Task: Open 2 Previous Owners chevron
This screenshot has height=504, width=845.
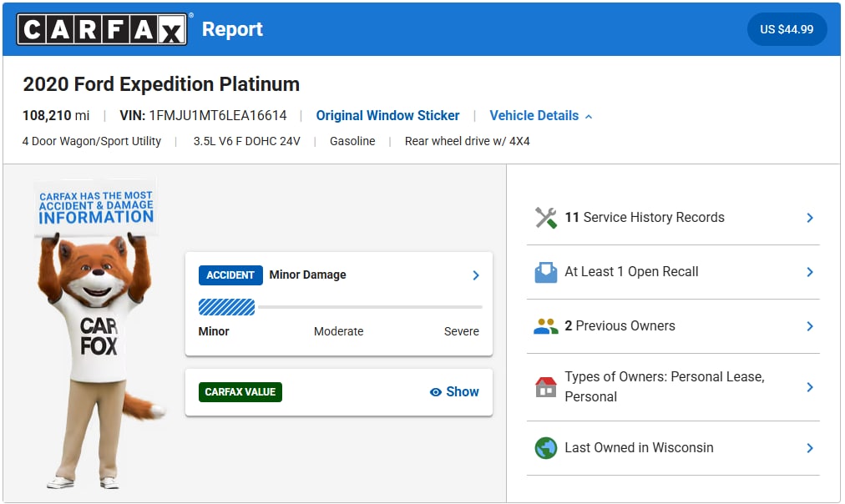Action: [x=810, y=326]
